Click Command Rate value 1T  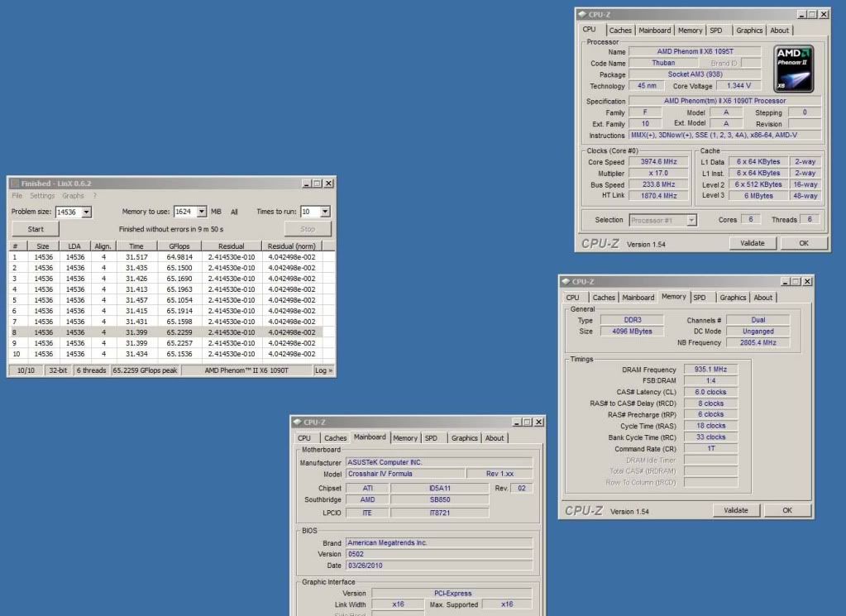pyautogui.click(x=710, y=448)
